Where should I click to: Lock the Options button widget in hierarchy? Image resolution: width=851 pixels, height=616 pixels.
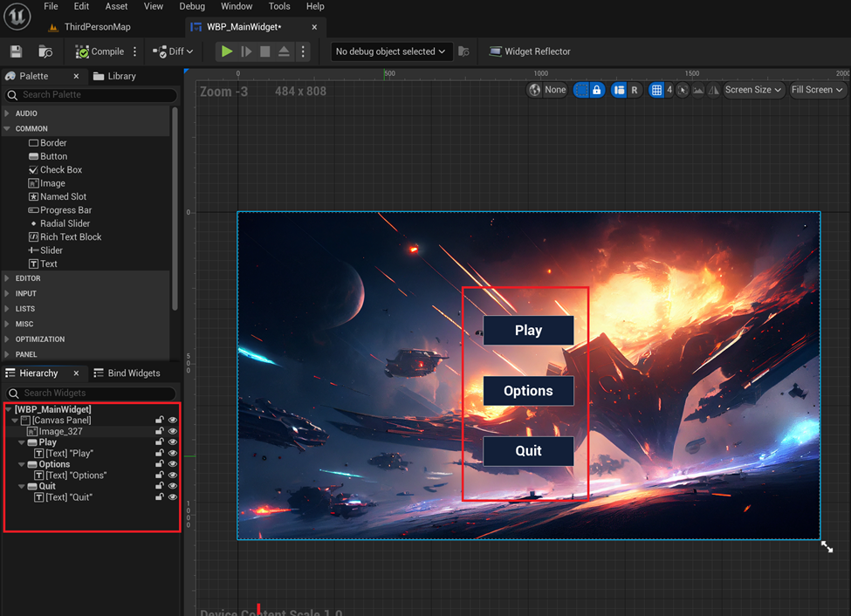pos(160,464)
